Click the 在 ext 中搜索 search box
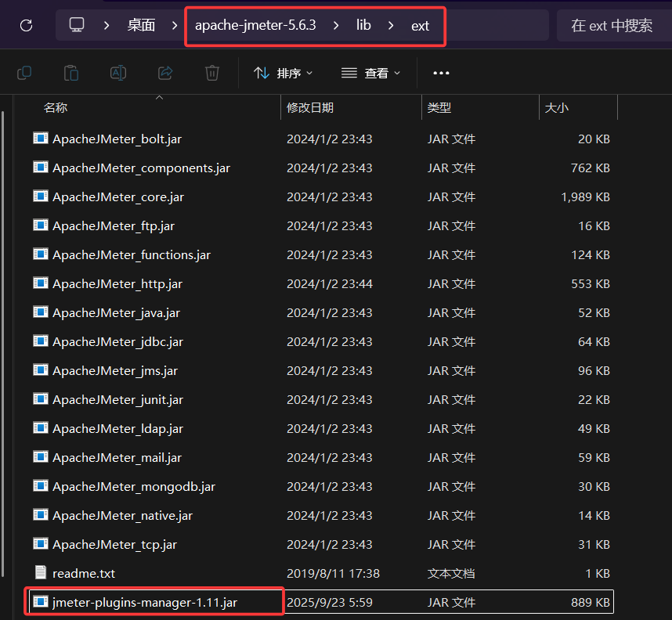672x620 pixels. (614, 26)
